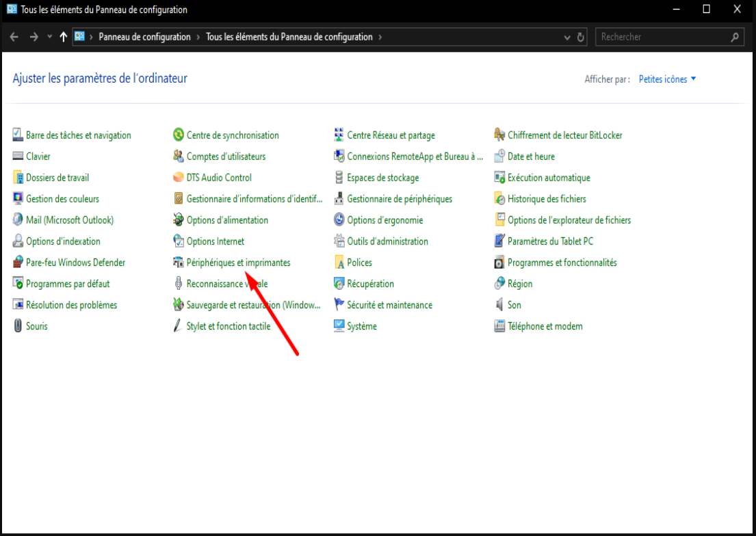Viewport: 756px width, 536px height.
Task: Click the search magnifier icon
Action: click(x=735, y=37)
